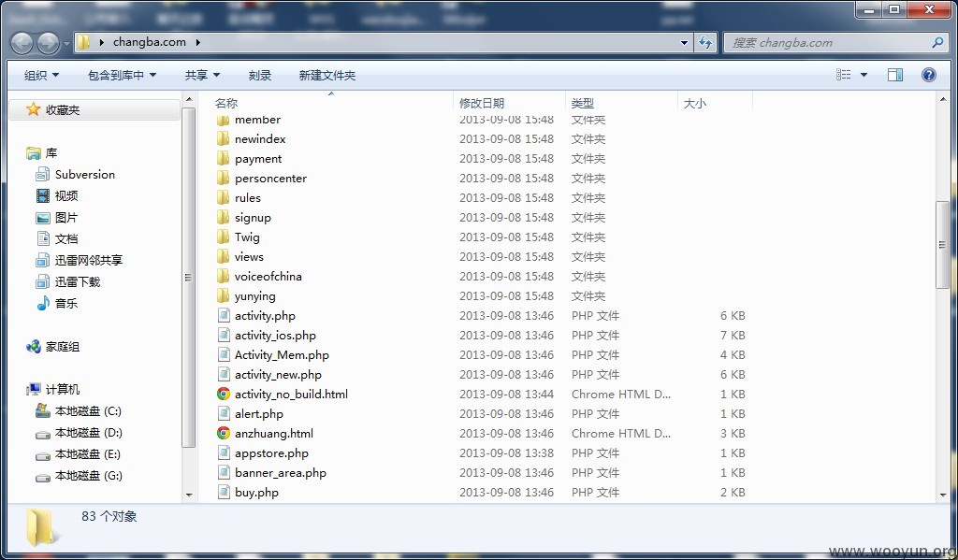Screen dimensions: 958x560
Task: Click the change view icon
Action: pyautogui.click(x=844, y=75)
